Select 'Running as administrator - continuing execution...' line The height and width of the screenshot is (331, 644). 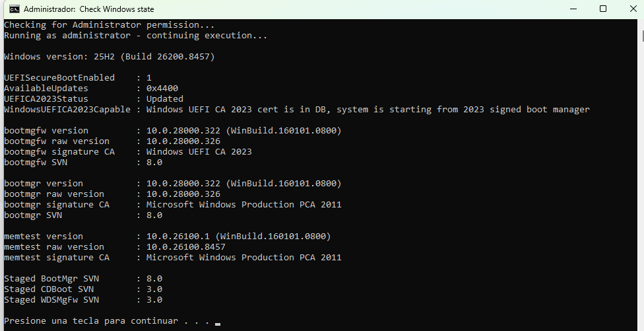click(x=135, y=36)
